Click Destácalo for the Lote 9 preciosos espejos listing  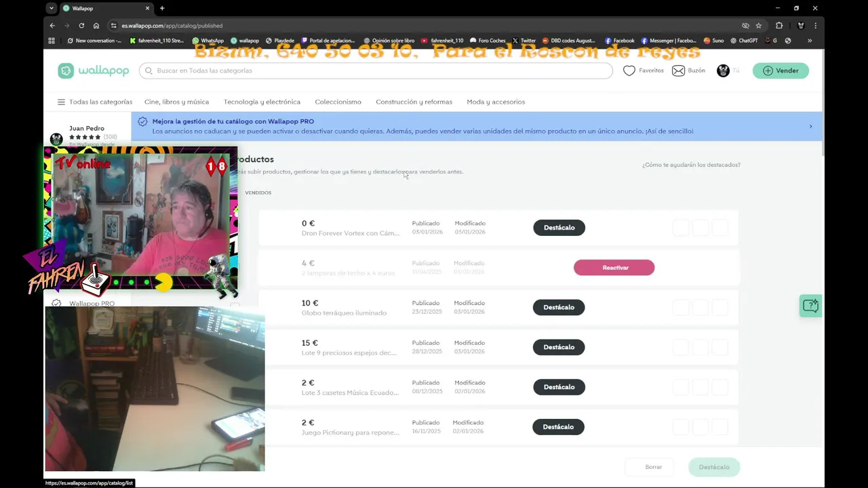coord(559,347)
